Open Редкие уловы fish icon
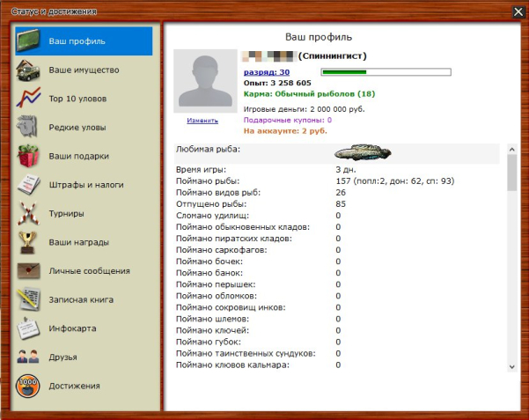This screenshot has height=420, width=529. click(x=30, y=127)
